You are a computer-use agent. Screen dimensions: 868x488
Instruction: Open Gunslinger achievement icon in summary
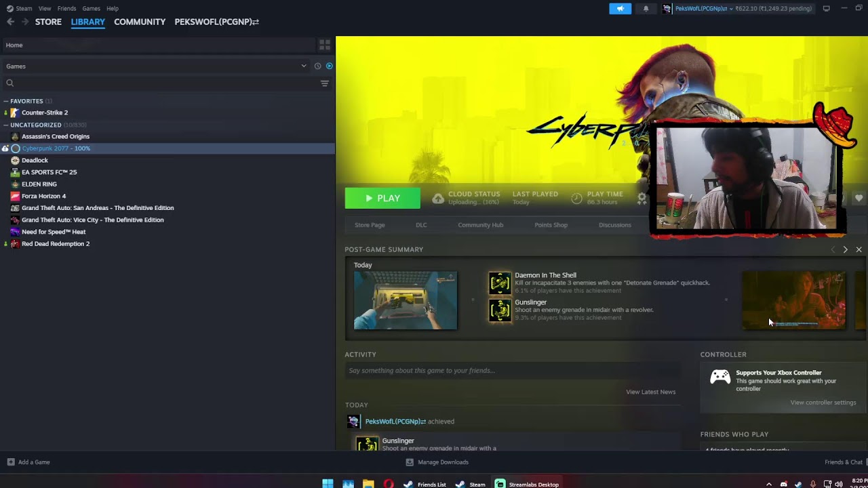(500, 310)
